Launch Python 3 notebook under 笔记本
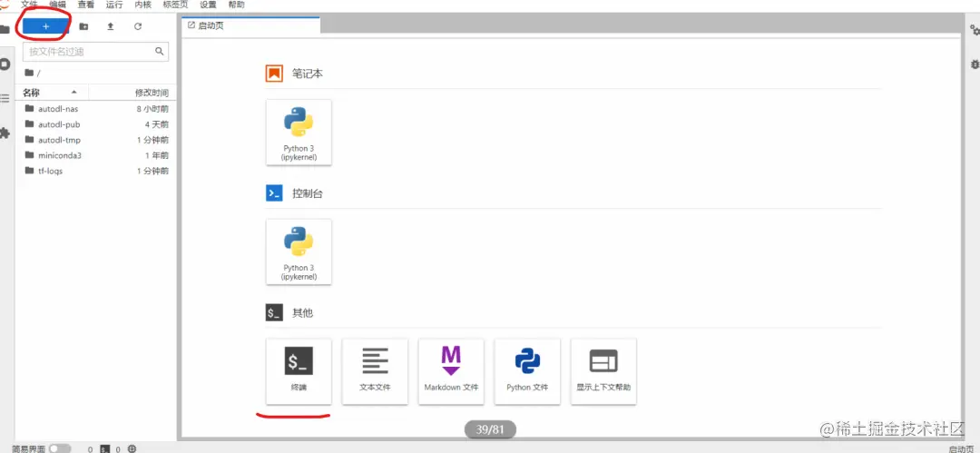This screenshot has width=980, height=453. pos(299,132)
